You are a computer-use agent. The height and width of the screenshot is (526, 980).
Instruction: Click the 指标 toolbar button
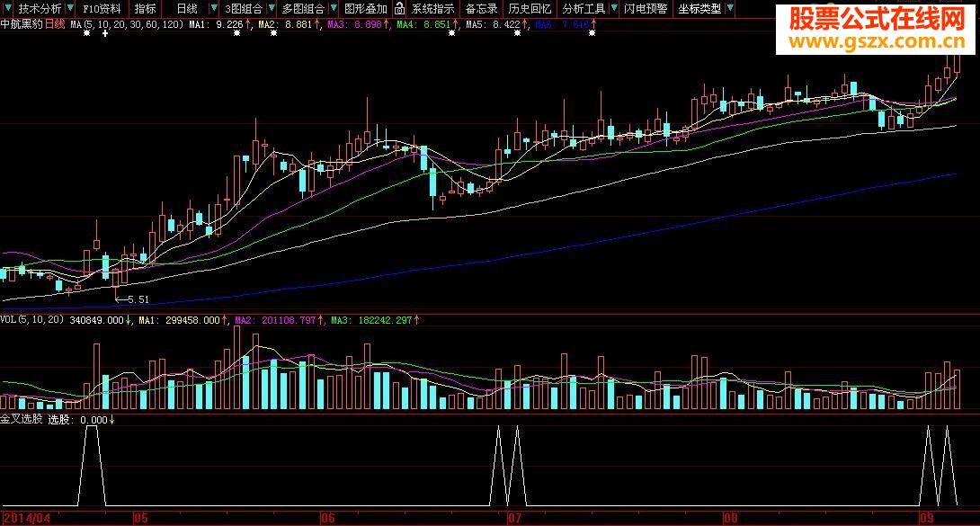145,9
